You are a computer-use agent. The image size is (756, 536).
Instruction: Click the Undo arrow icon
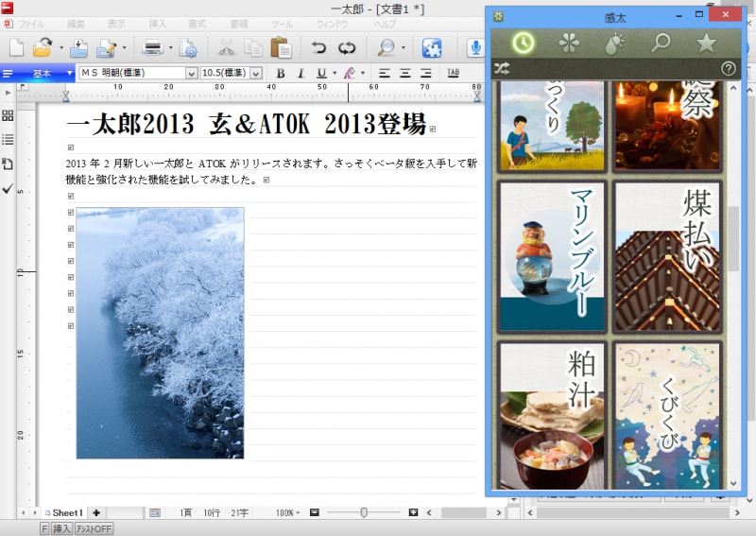click(x=318, y=47)
